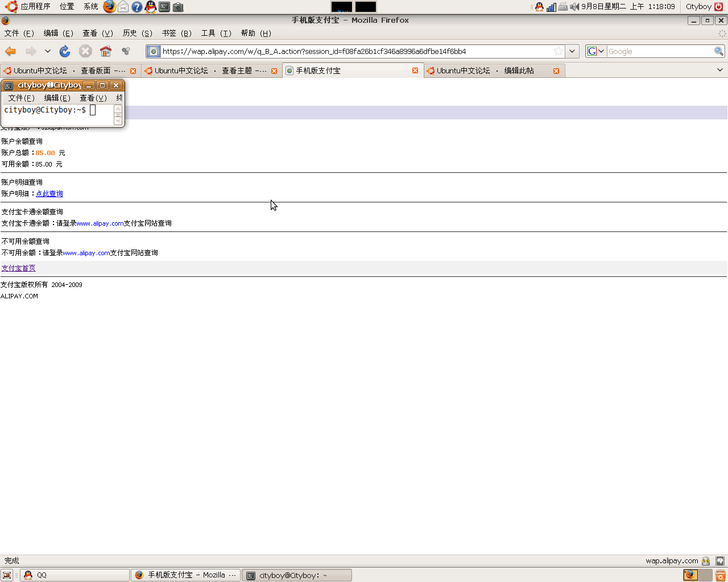Switch to QQ in the taskbar

click(75, 575)
